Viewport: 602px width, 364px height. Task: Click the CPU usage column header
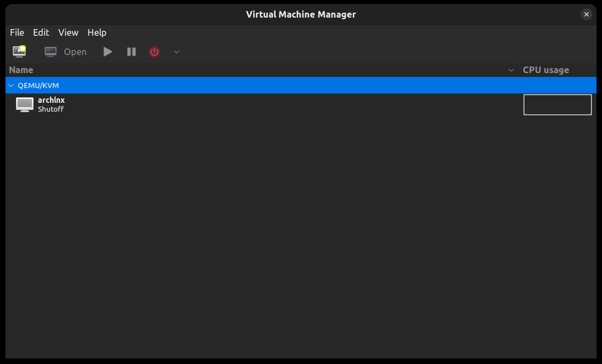pyautogui.click(x=546, y=70)
